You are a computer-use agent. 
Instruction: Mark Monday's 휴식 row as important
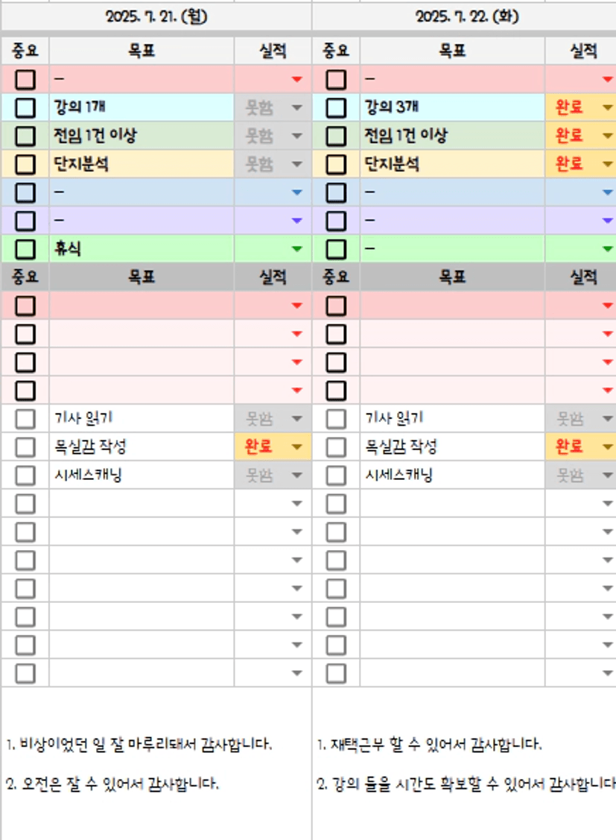point(25,249)
